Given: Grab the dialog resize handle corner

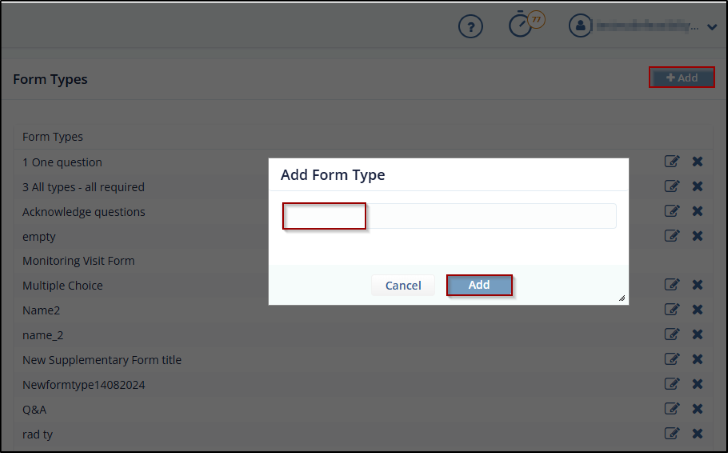Looking at the screenshot, I should 621,298.
